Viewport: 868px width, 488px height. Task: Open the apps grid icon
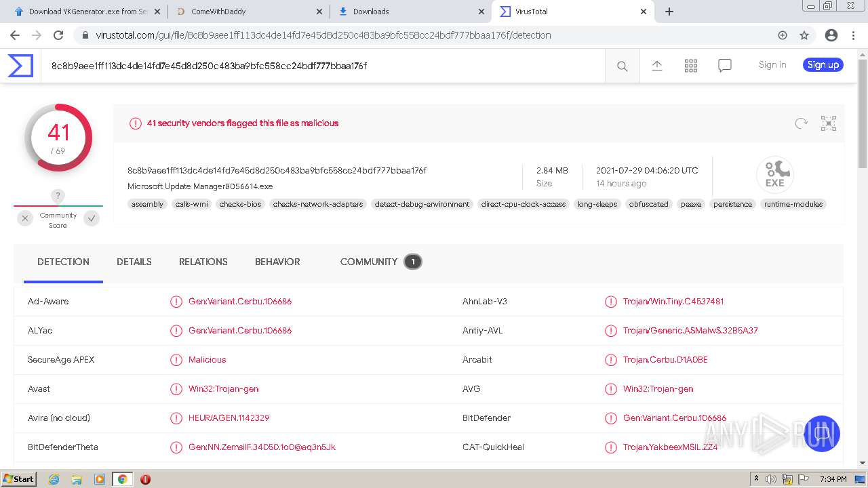[691, 65]
